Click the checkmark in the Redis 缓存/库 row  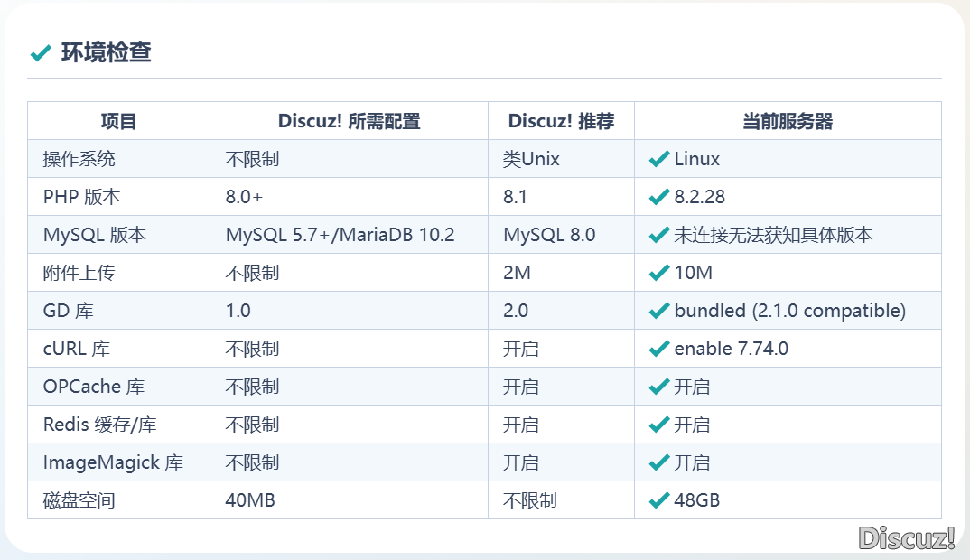tap(659, 425)
